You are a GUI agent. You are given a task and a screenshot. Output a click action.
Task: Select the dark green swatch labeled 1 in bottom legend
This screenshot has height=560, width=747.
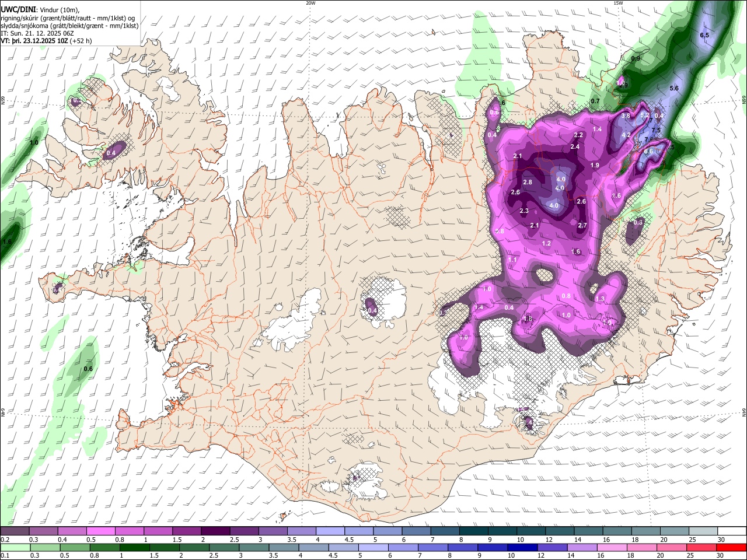click(134, 547)
